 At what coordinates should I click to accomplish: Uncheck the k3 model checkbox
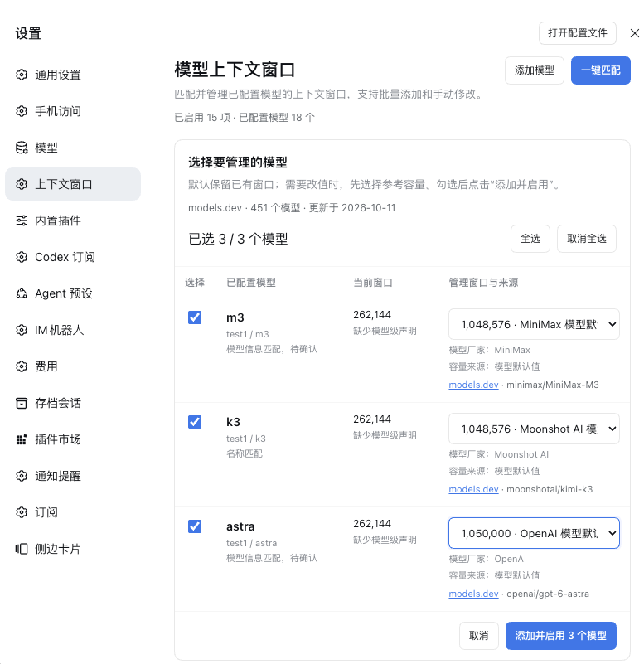195,422
